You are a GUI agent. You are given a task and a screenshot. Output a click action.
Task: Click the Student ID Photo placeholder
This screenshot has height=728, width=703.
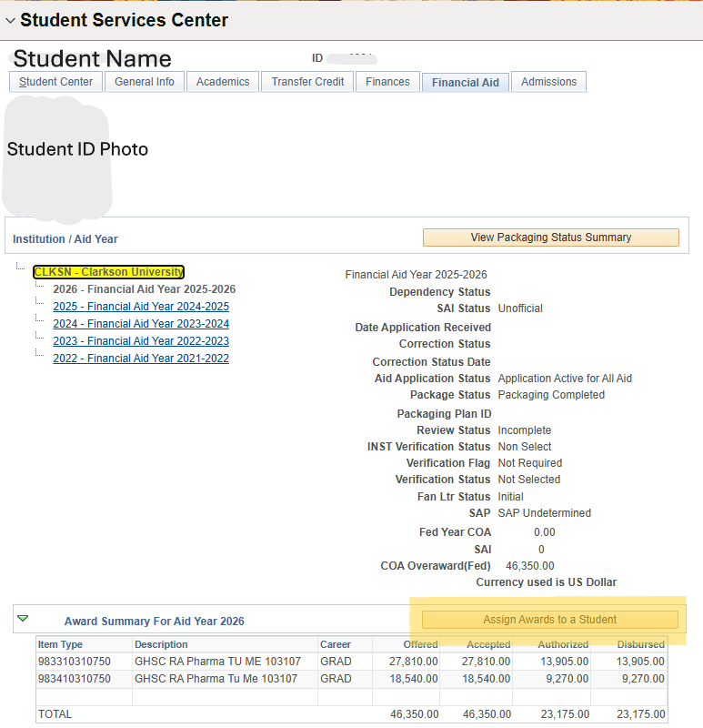59,159
